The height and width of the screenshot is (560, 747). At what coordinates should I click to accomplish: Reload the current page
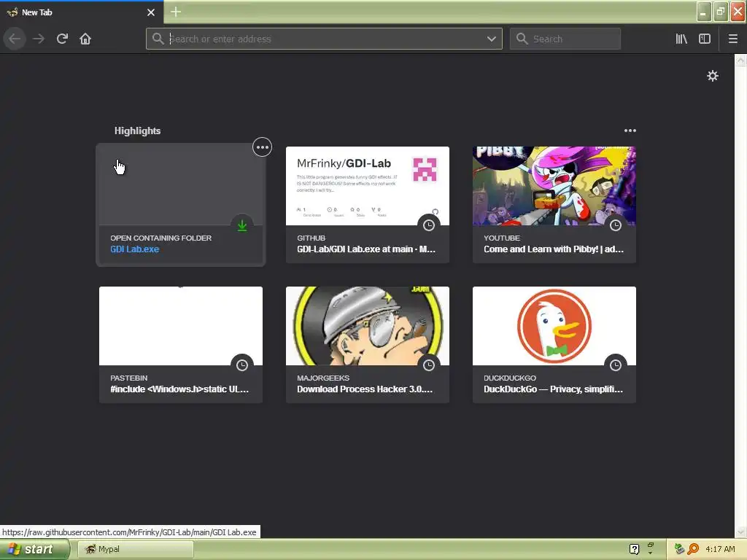[62, 39]
